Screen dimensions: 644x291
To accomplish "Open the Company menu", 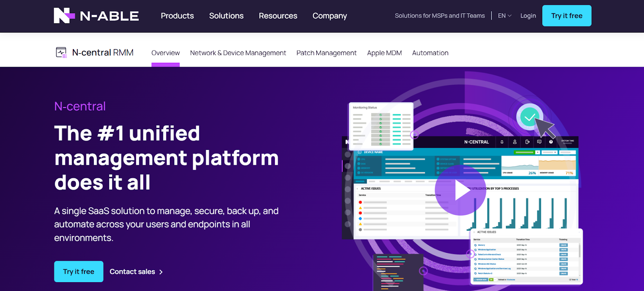I will click(330, 16).
